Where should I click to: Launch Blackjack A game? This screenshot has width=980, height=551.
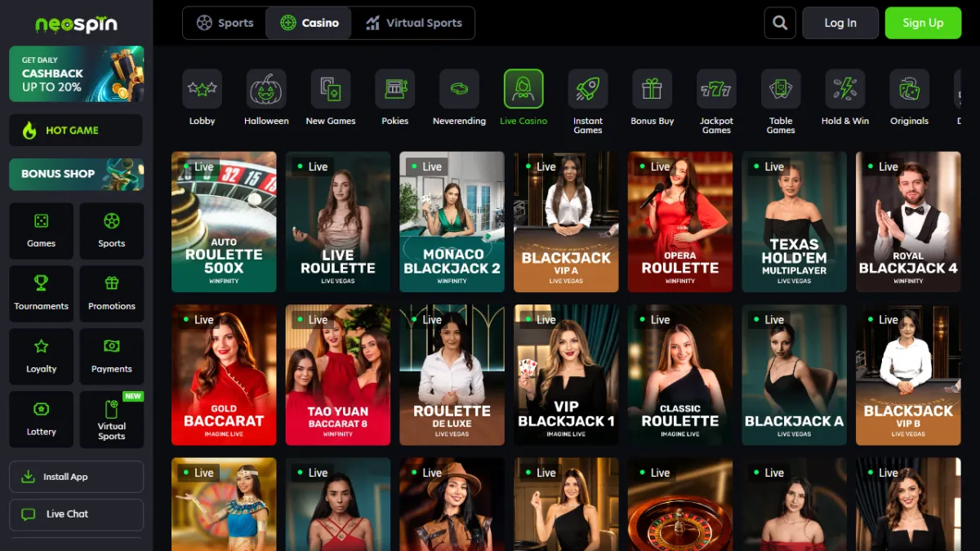point(794,375)
